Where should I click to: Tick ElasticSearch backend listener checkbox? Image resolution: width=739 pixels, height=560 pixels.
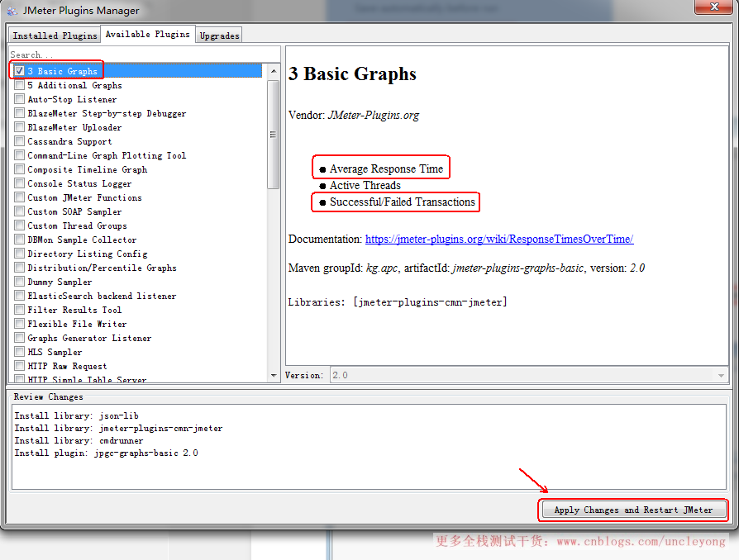pos(19,296)
